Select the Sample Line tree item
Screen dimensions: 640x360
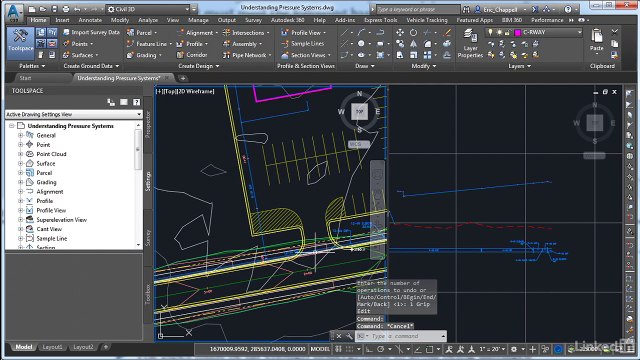pyautogui.click(x=51, y=238)
